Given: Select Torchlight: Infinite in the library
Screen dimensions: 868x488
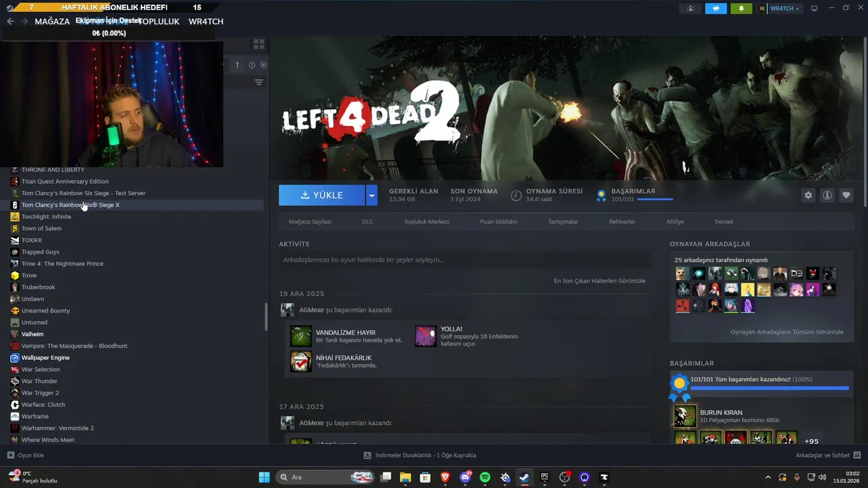Looking at the screenshot, I should (x=46, y=216).
